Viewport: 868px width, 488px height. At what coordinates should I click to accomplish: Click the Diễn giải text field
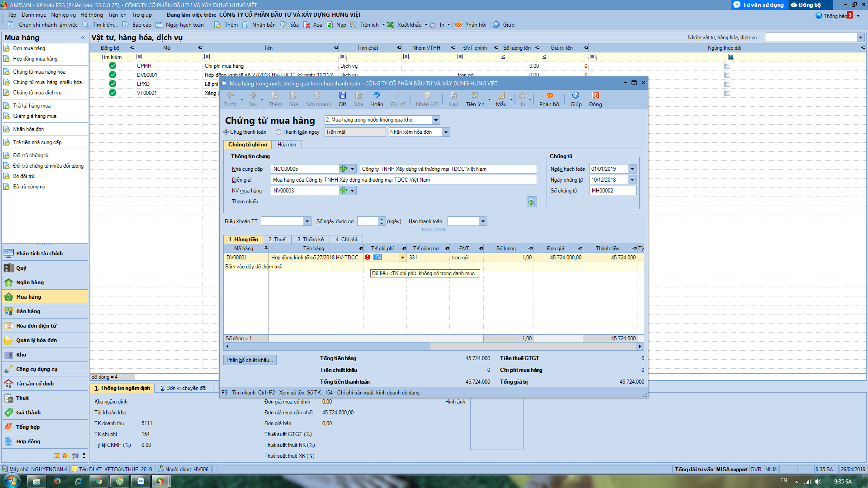click(x=403, y=180)
